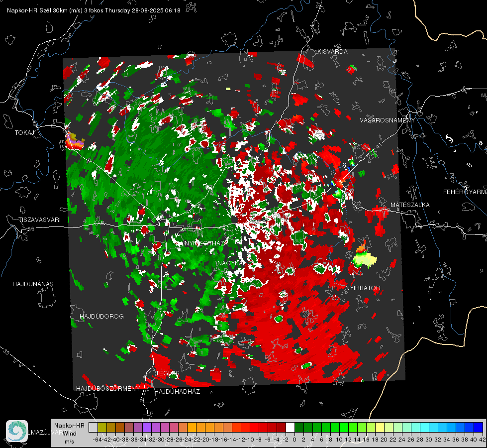
Task: Click the purple-orange echo near Tokaj
Action: (x=74, y=141)
